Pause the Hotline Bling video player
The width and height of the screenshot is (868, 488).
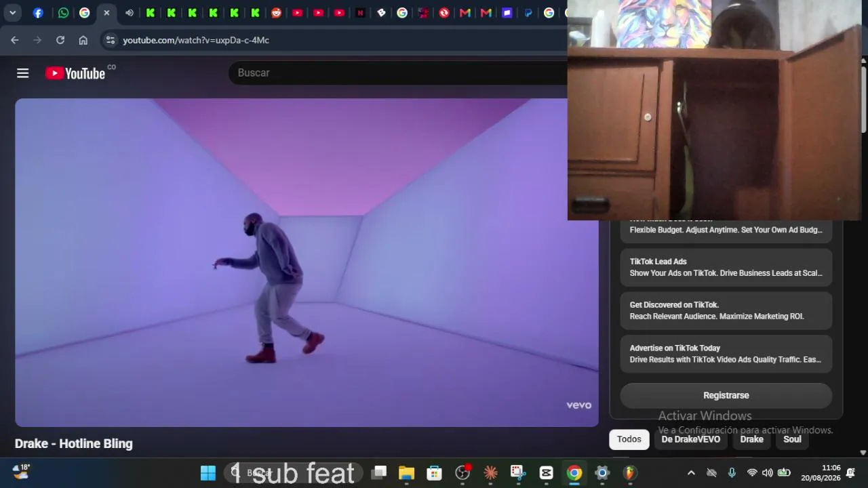(307, 262)
